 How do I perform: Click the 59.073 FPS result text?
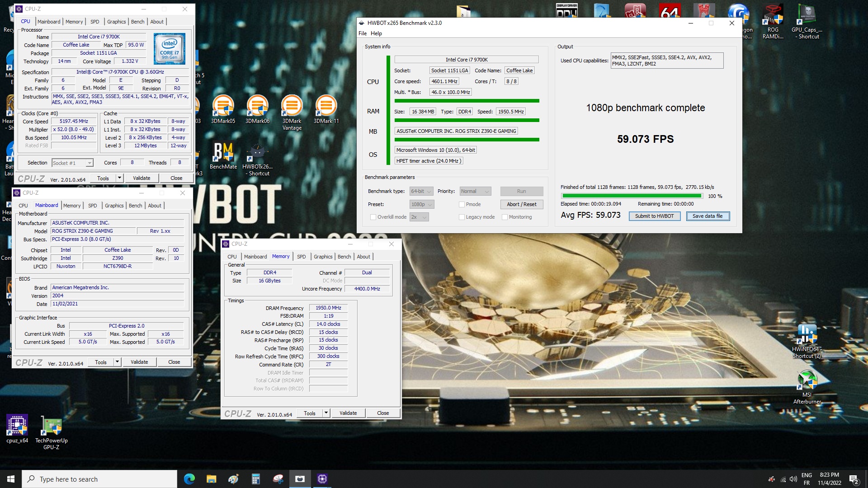click(645, 139)
